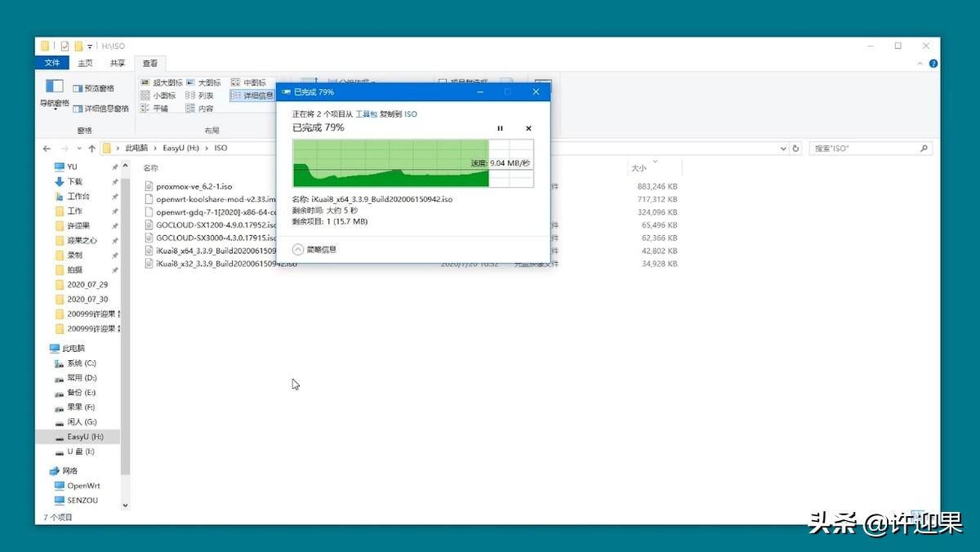Sort files by 大小 column header
This screenshot has width=980, height=552.
pyautogui.click(x=639, y=168)
